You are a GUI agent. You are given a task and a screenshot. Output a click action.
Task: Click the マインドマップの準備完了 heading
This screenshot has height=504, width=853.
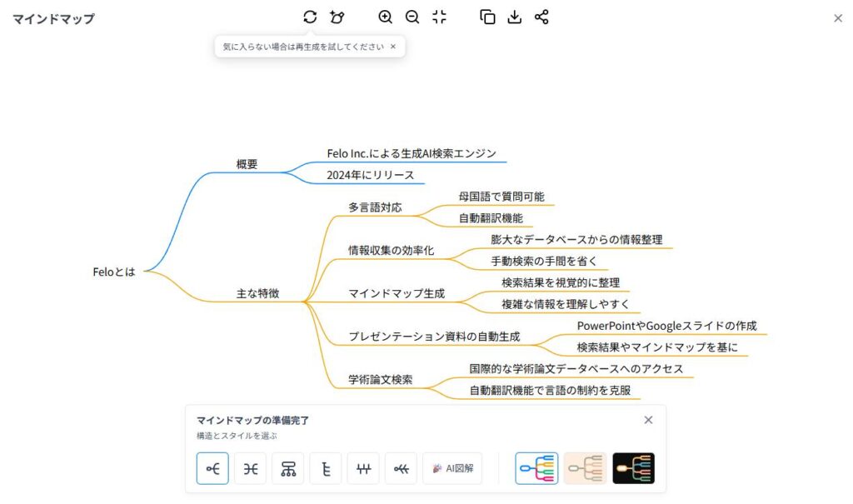point(252,420)
